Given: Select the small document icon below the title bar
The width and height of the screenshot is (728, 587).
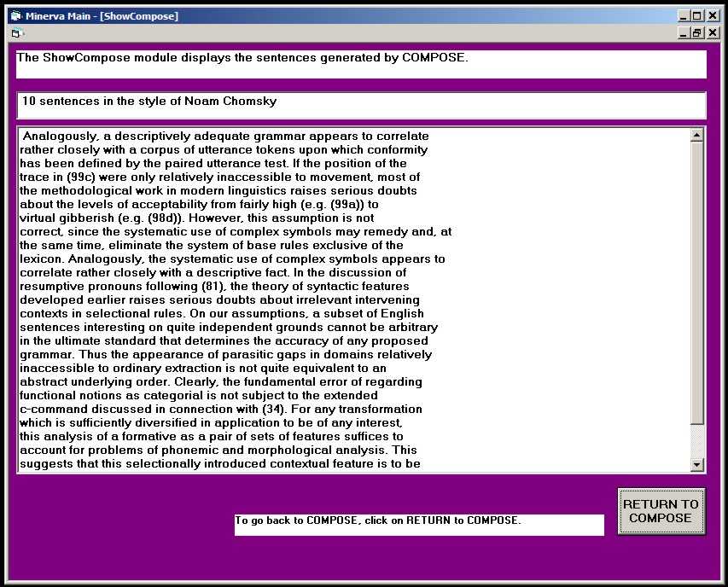Looking at the screenshot, I should click(16, 32).
